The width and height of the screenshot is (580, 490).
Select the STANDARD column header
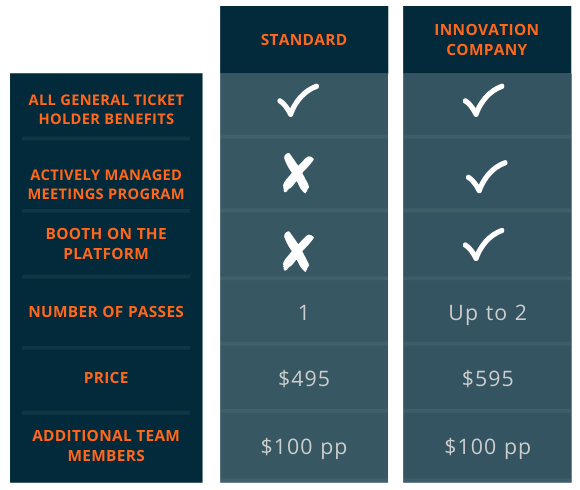pyautogui.click(x=304, y=40)
